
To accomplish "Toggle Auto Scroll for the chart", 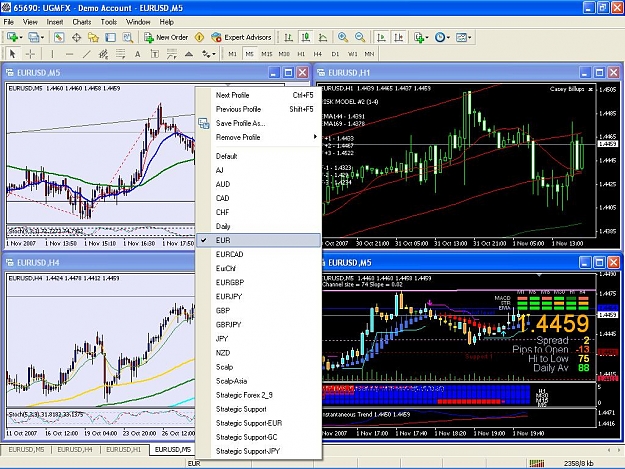I will 381,37.
